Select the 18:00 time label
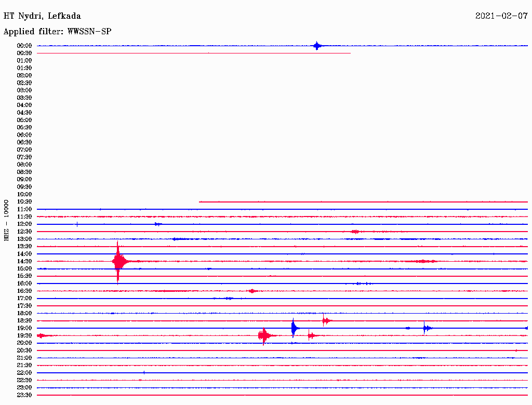This screenshot has height=405, width=532. point(24,314)
